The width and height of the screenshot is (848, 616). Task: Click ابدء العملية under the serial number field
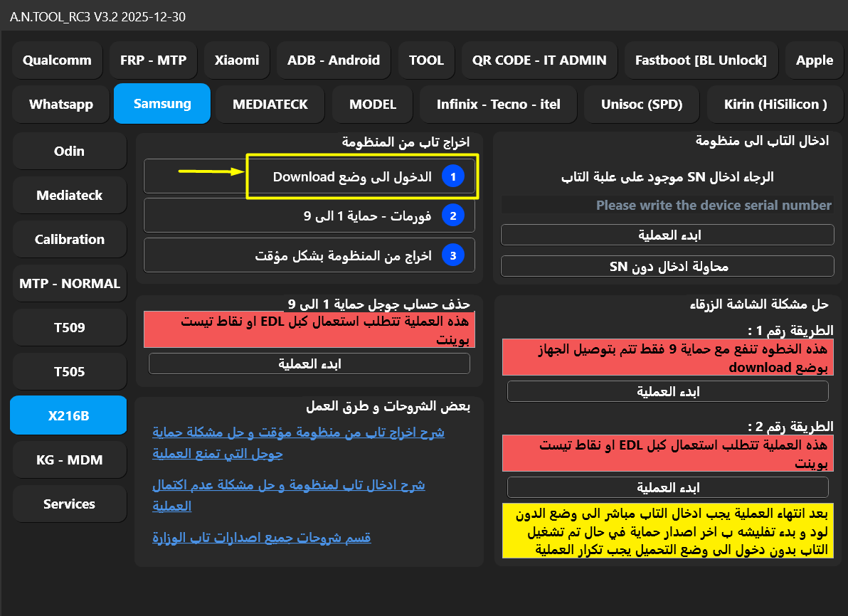point(667,235)
